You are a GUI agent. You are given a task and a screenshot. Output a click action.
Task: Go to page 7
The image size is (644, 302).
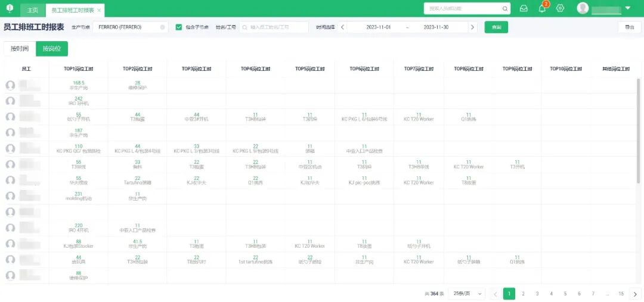pyautogui.click(x=593, y=294)
